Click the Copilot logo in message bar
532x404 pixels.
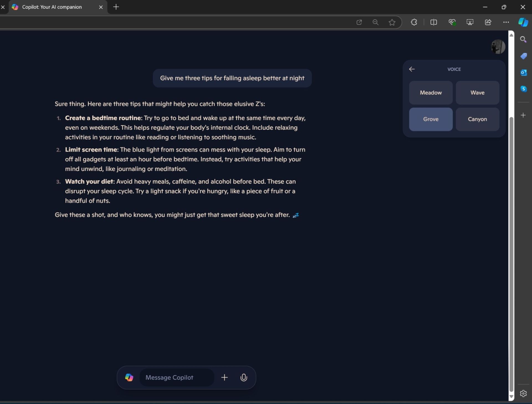130,377
